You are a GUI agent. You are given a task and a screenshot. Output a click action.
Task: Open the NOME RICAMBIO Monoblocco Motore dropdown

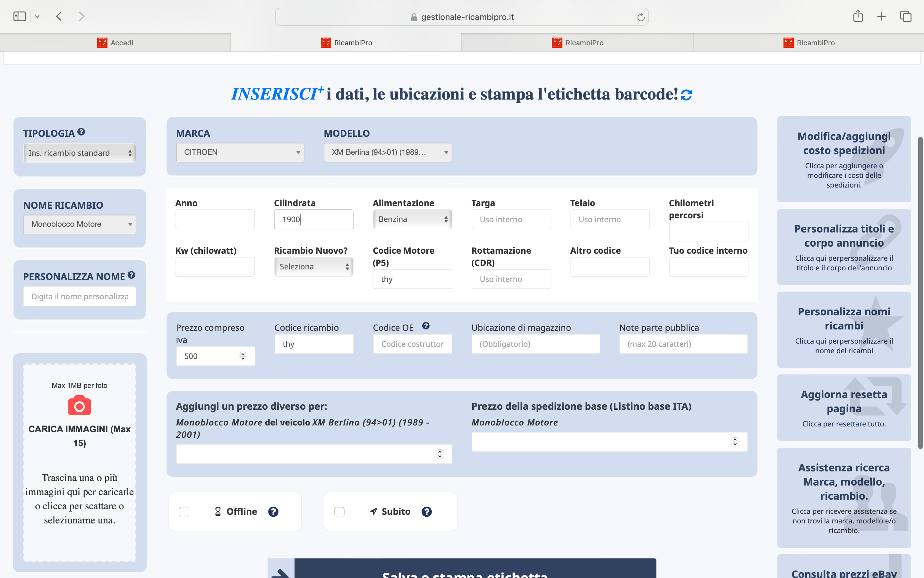(x=80, y=224)
